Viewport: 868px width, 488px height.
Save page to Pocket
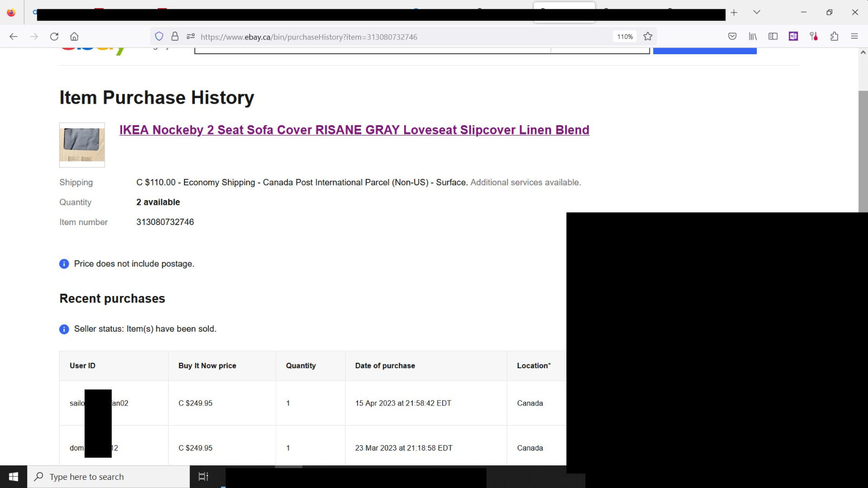(732, 36)
